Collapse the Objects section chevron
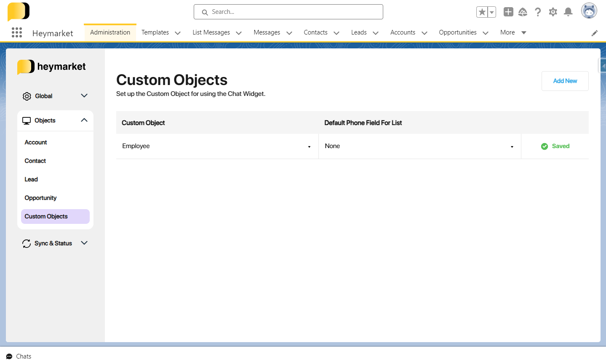Screen dimensions: 606x364 (x=84, y=120)
